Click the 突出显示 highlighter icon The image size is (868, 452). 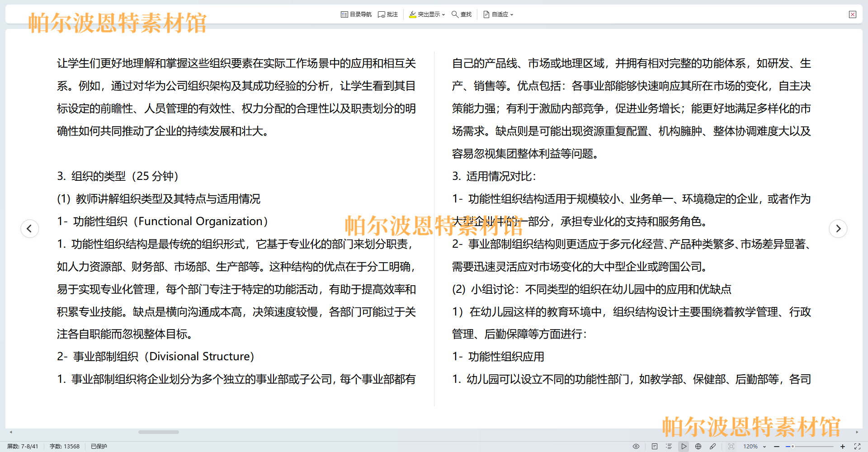pyautogui.click(x=412, y=14)
